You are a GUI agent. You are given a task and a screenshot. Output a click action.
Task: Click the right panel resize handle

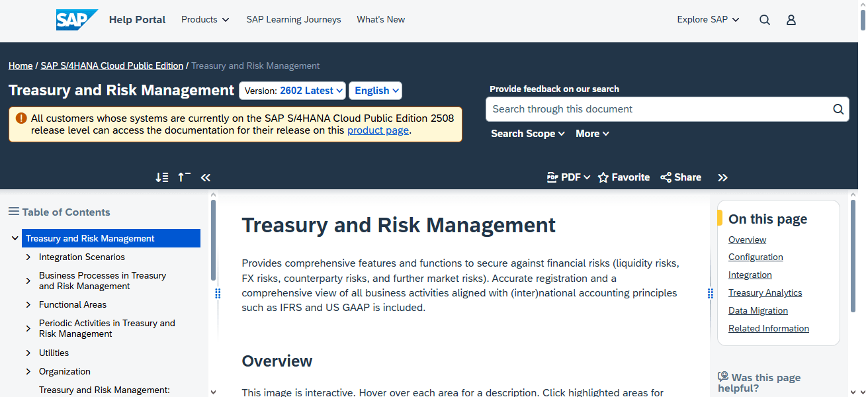coord(711,293)
